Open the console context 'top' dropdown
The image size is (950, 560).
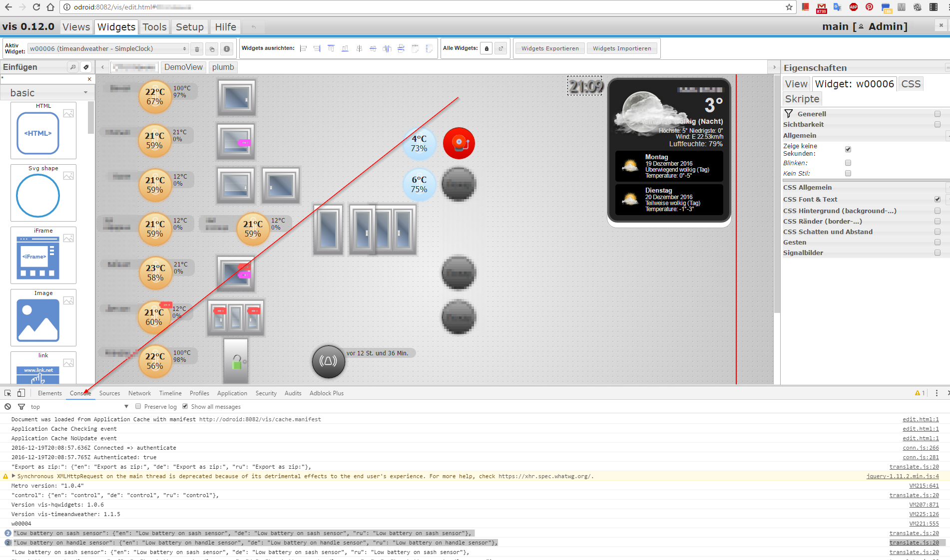[x=80, y=407]
